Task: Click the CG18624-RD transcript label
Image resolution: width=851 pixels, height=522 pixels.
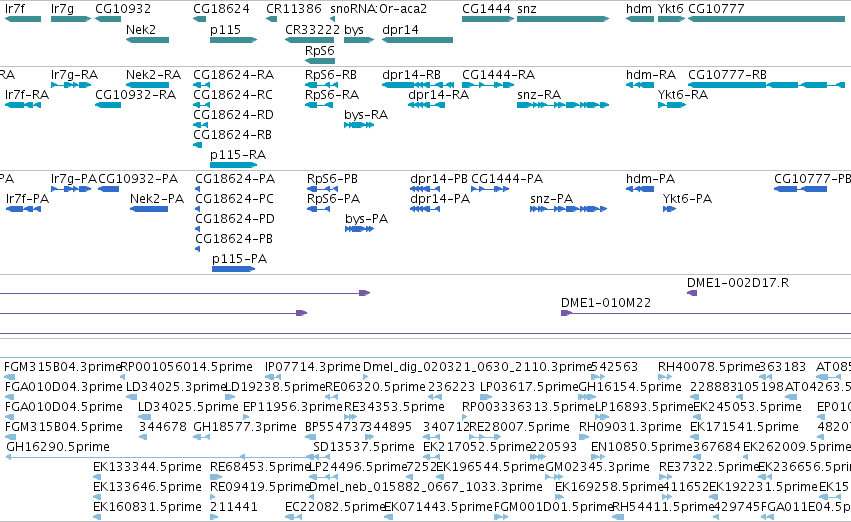Action: point(233,114)
